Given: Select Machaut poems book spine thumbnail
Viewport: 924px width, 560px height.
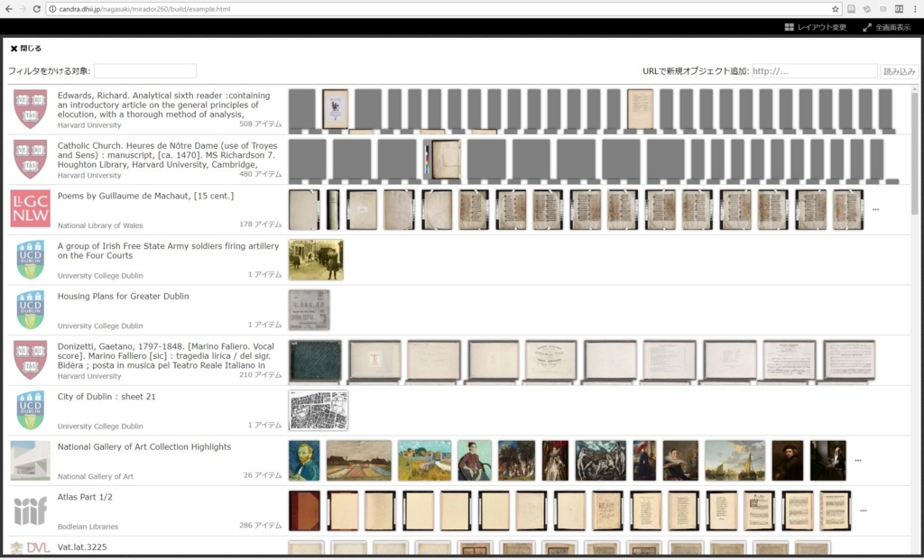Looking at the screenshot, I should pyautogui.click(x=333, y=209).
